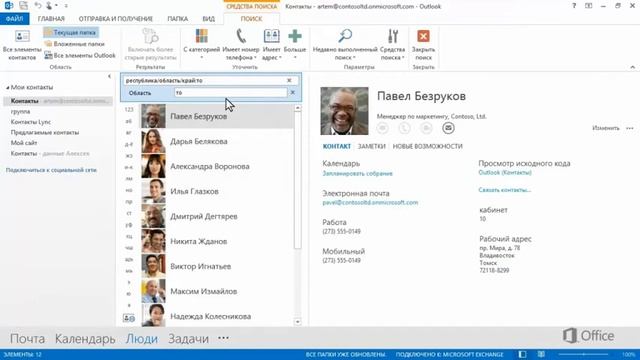The width and height of the screenshot is (640, 360).
Task: Switch to the ПОИСК ribbon tab
Action: (x=251, y=19)
